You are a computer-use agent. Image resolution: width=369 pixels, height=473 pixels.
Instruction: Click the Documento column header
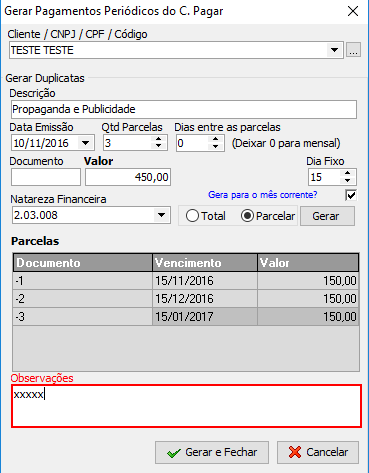pyautogui.click(x=83, y=263)
